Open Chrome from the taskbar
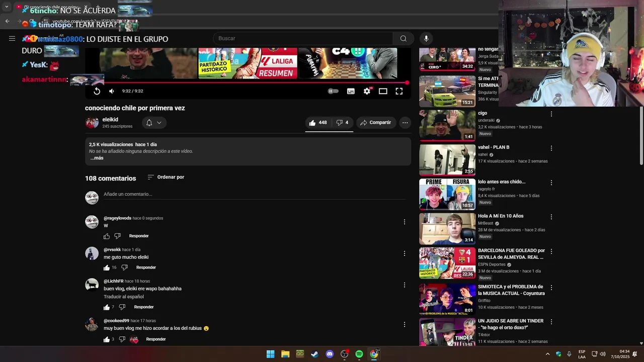Image resolution: width=644 pixels, height=362 pixels. coord(374,354)
